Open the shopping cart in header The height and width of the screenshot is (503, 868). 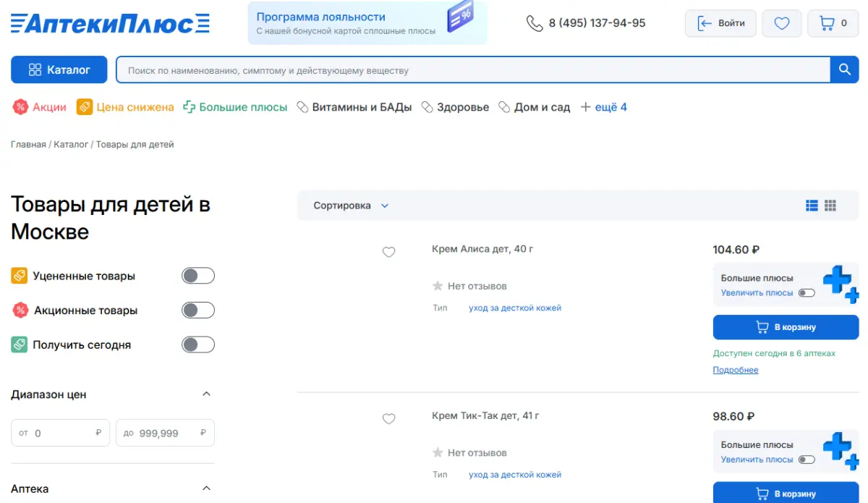click(x=833, y=23)
